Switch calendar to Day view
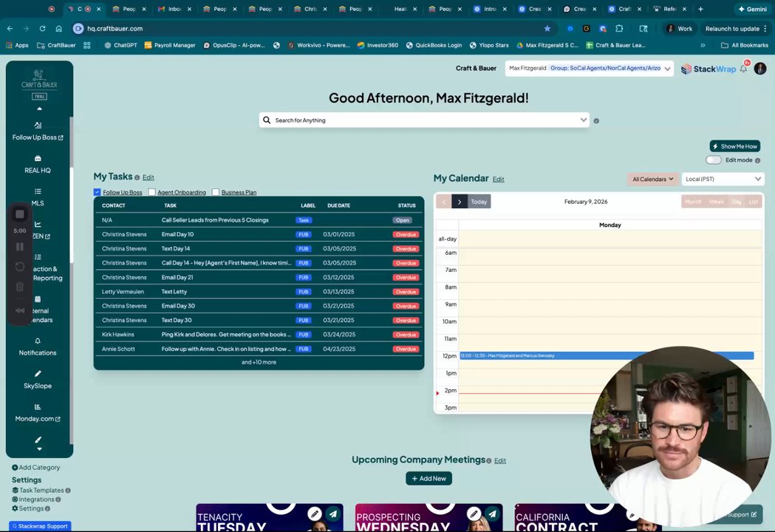 pos(737,202)
